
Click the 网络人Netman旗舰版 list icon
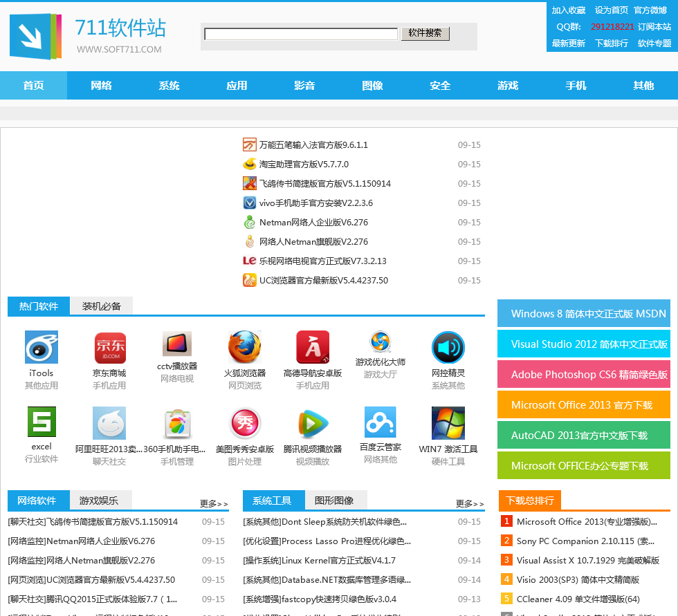click(250, 241)
